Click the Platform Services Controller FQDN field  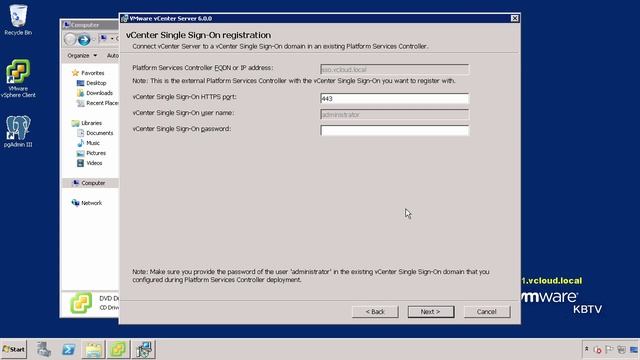click(395, 69)
